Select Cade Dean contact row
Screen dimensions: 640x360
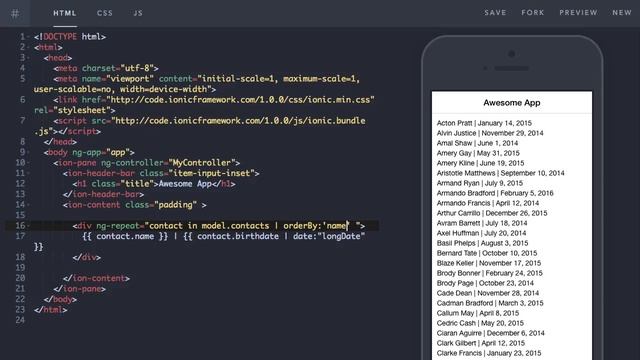[488, 293]
